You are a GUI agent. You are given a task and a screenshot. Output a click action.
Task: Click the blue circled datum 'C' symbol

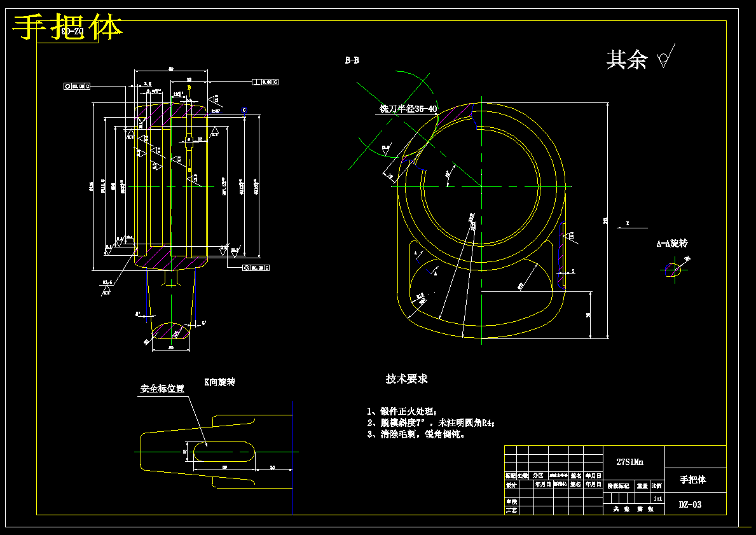pyautogui.click(x=244, y=111)
